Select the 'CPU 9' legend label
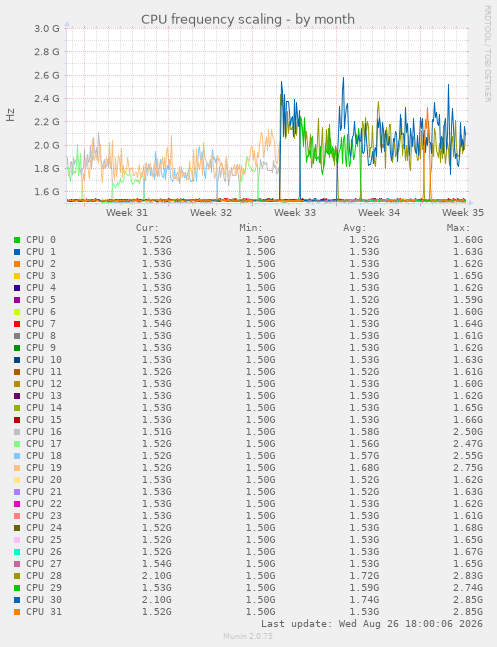497x647 pixels. click(41, 347)
